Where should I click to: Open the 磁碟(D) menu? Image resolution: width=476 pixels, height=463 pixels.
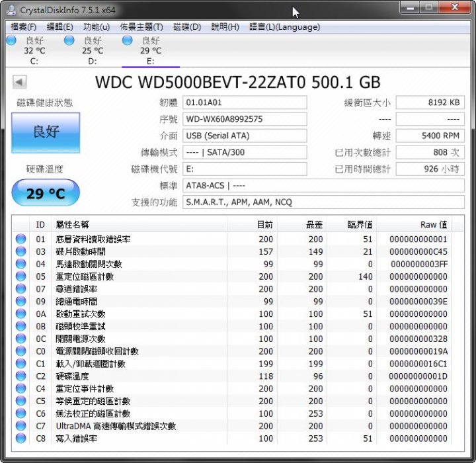(187, 27)
